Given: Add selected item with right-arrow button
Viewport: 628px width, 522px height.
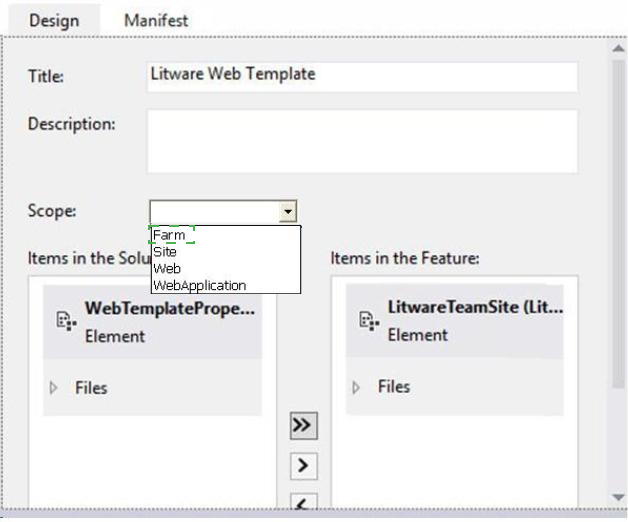Looking at the screenshot, I should pyautogui.click(x=304, y=466).
